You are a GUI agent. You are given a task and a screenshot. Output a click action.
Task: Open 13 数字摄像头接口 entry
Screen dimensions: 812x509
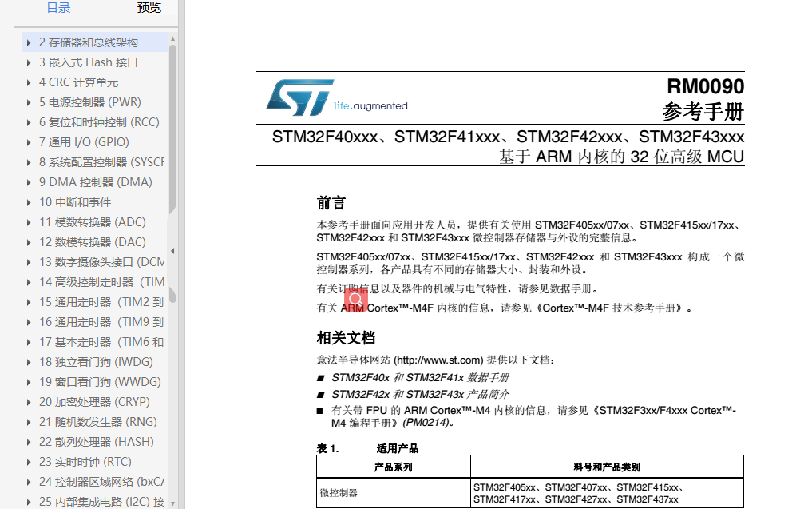coord(101,262)
